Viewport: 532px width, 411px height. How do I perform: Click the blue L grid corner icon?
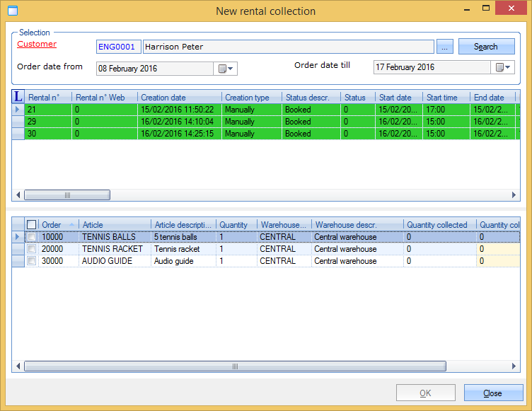(x=18, y=97)
